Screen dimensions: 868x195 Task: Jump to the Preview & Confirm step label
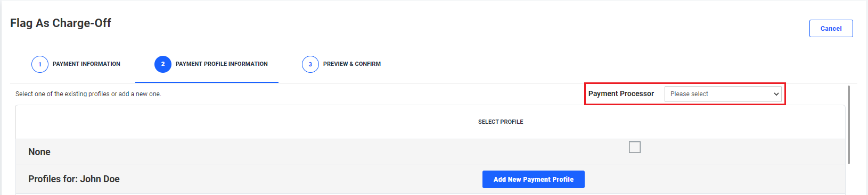click(352, 64)
